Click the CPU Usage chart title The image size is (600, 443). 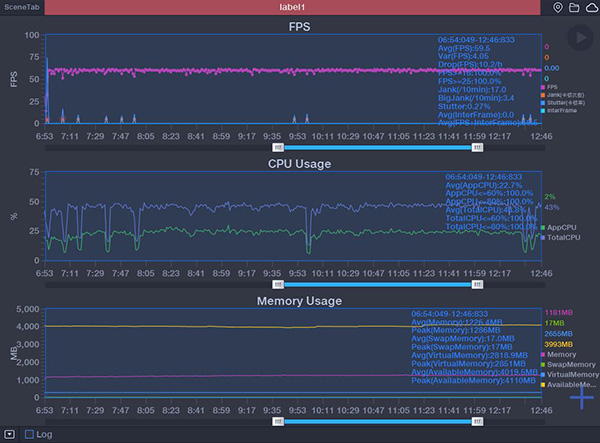point(299,163)
